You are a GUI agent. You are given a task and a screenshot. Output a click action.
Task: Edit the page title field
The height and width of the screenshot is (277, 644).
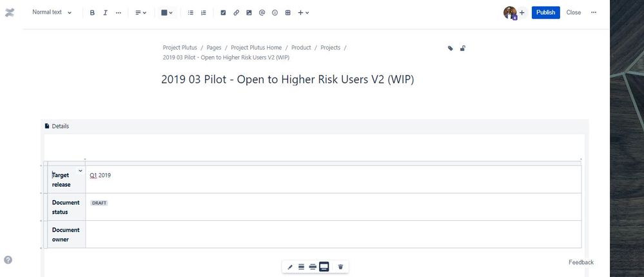[288, 80]
